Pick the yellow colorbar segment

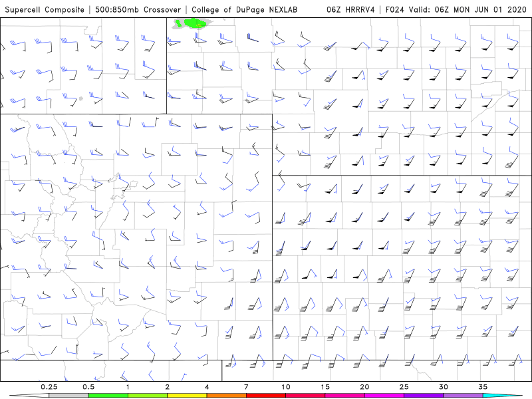(x=187, y=396)
